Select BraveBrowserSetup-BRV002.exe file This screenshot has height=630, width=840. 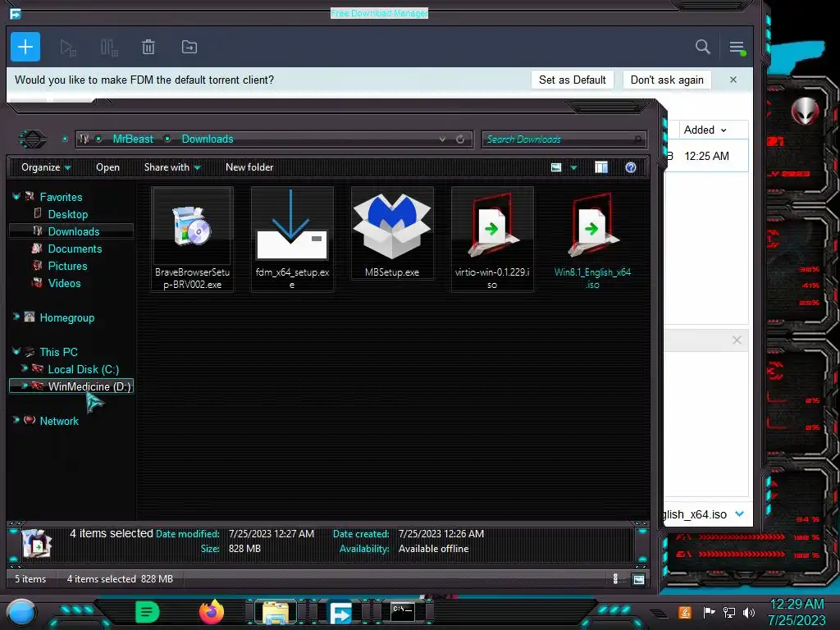point(192,239)
